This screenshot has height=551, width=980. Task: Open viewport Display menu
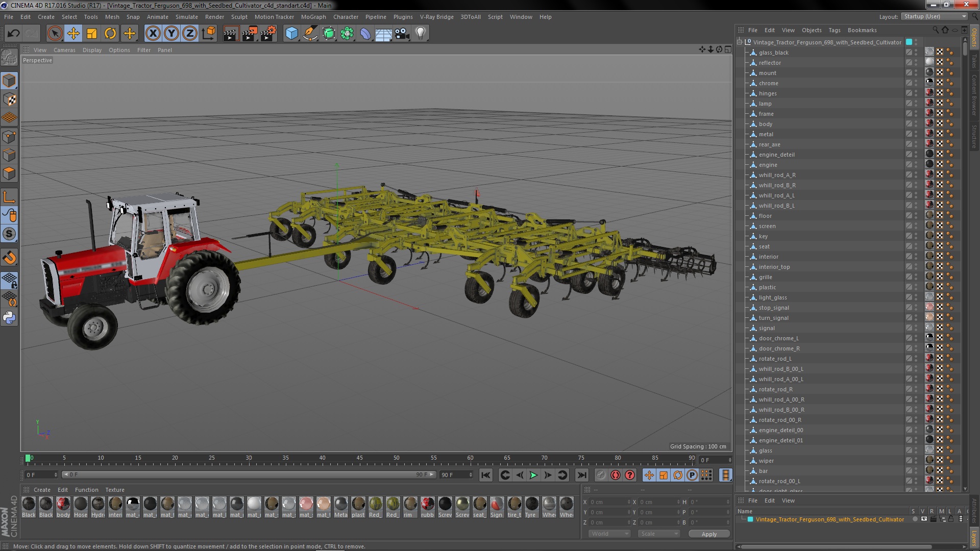pyautogui.click(x=92, y=50)
